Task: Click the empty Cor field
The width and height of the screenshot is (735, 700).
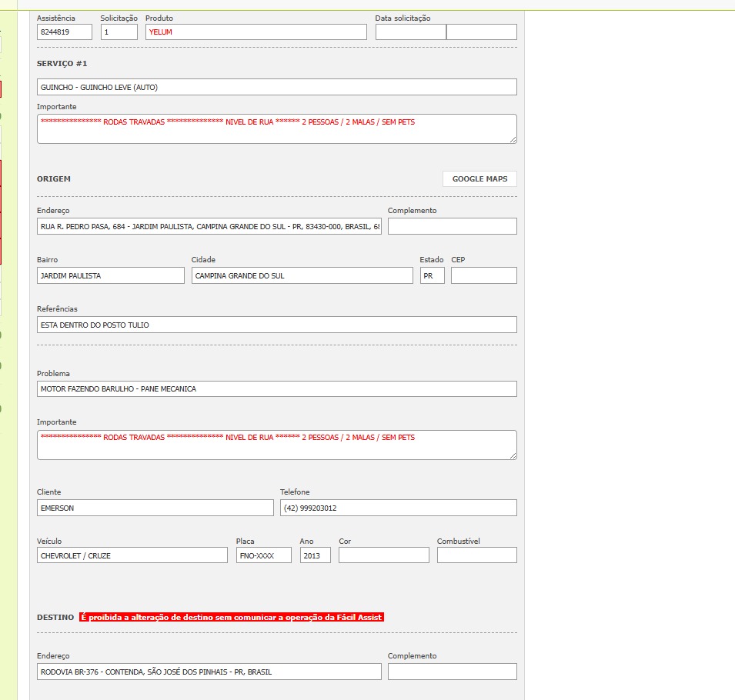Action: pyautogui.click(x=384, y=555)
